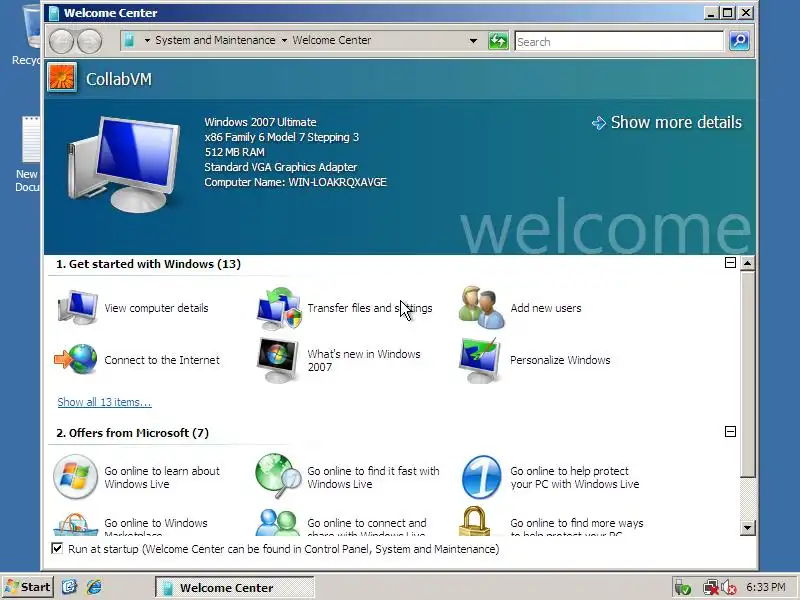Click the scrollbar up arrow
This screenshot has width=800, height=600.
pyautogui.click(x=747, y=263)
